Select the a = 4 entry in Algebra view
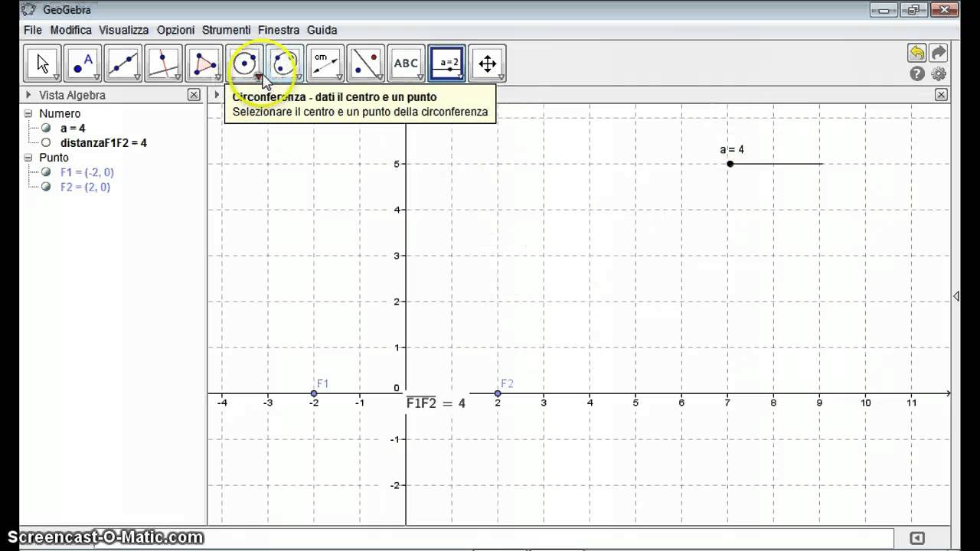Image resolution: width=980 pixels, height=551 pixels. (73, 129)
